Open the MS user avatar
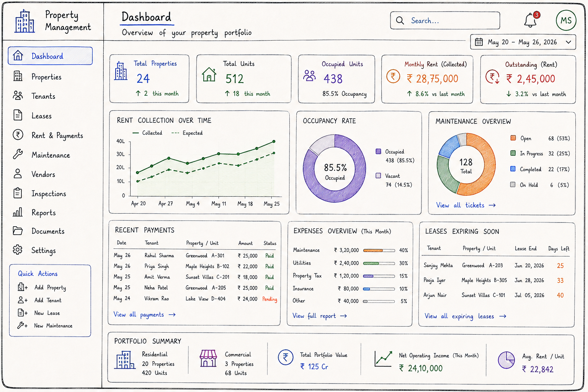Viewport: 588px width, 392px height. [x=566, y=20]
